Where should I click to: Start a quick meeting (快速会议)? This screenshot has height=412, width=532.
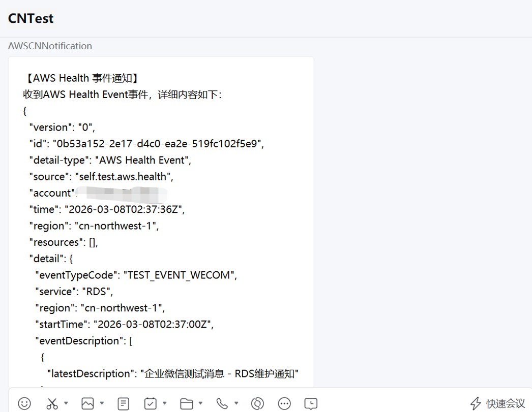tap(498, 403)
